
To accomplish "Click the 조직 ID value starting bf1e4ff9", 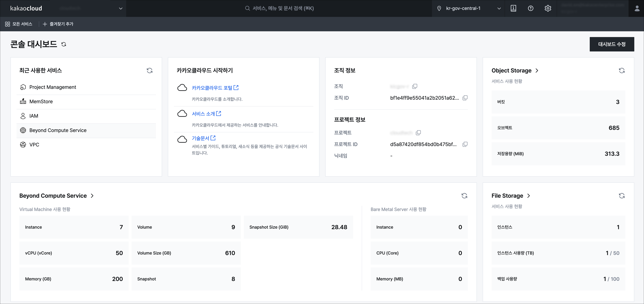I will [424, 98].
